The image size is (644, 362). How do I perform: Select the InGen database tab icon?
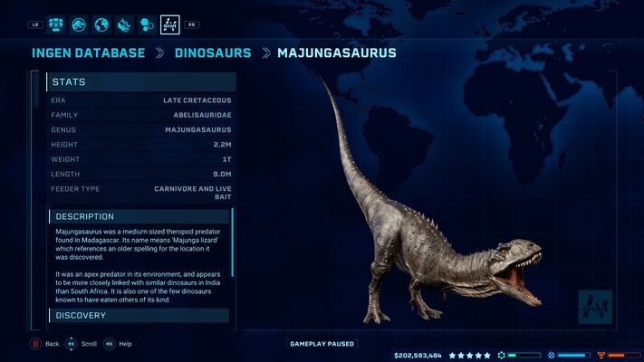coord(170,24)
